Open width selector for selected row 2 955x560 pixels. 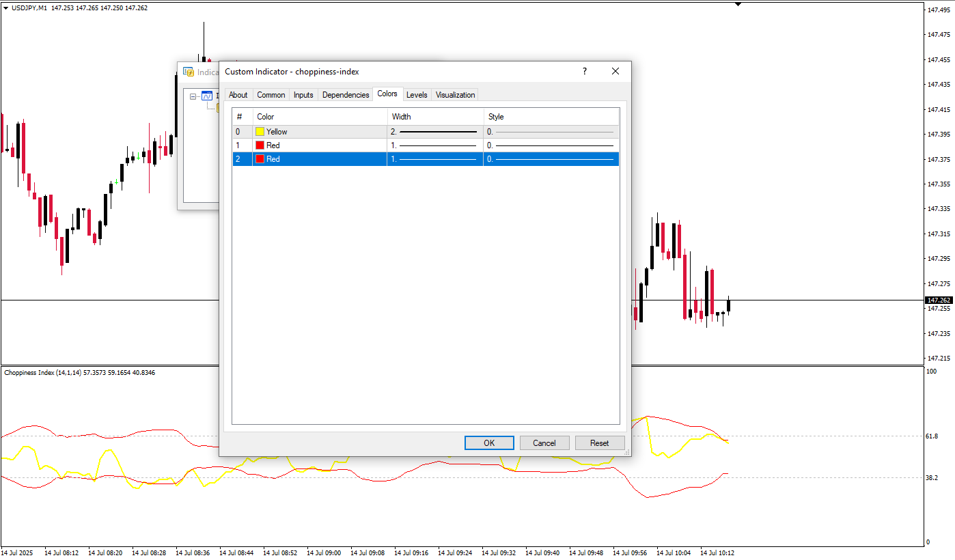[x=434, y=159]
